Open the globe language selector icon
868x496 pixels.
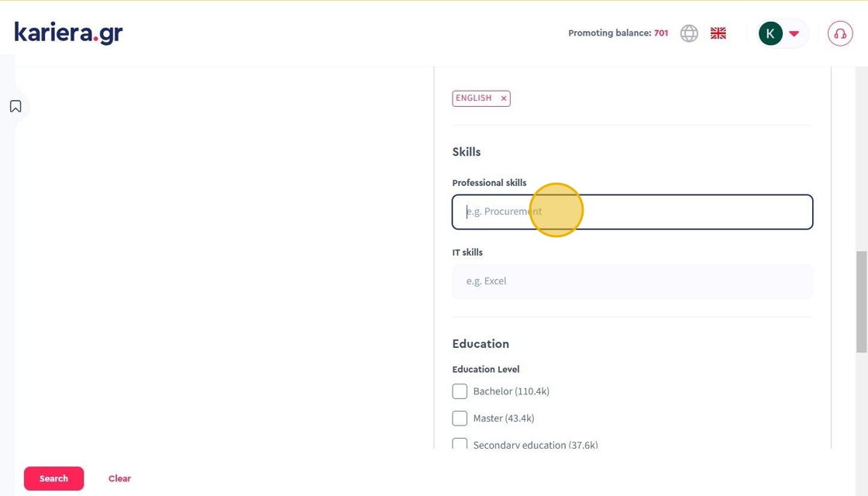pos(689,33)
